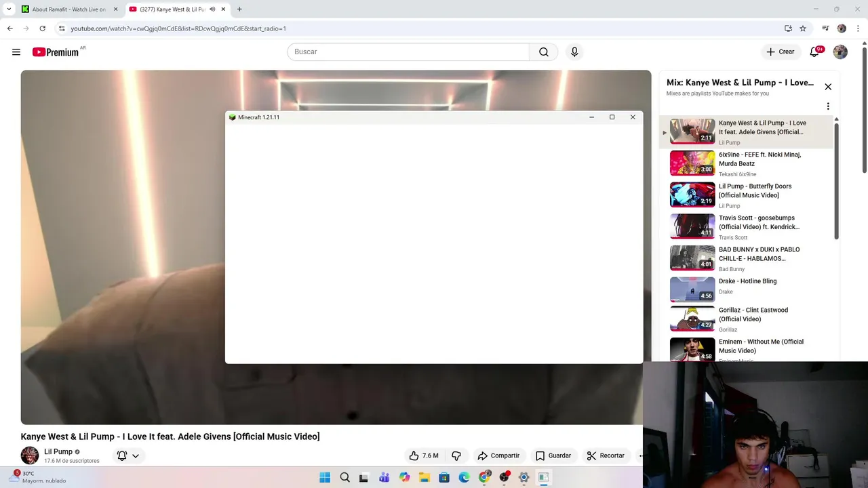Click the Crear button

tap(780, 52)
